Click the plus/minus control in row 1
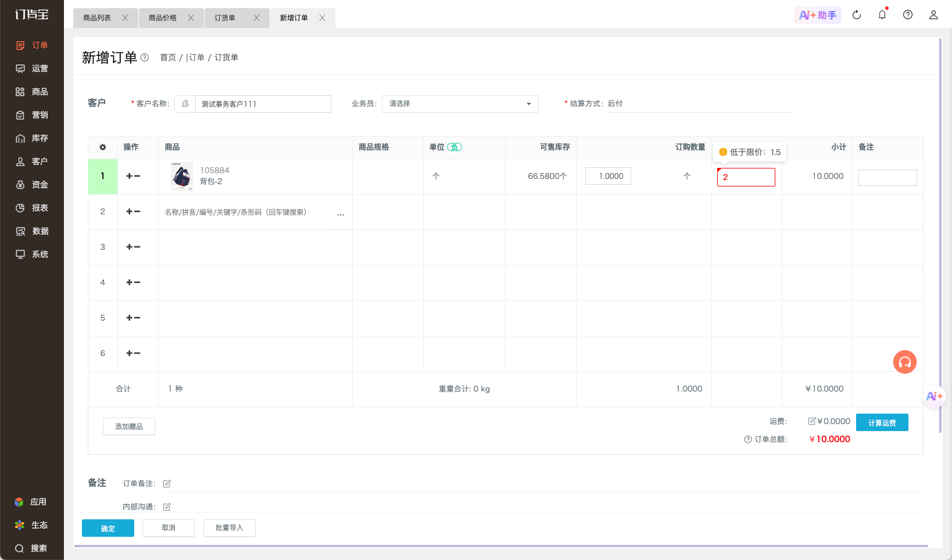This screenshot has width=952, height=560. (x=133, y=176)
